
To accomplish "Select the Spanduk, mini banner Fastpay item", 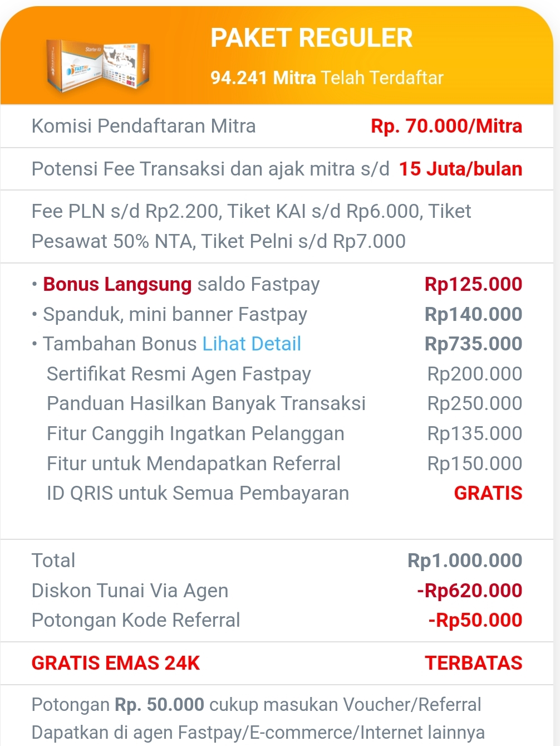I will point(175,314).
